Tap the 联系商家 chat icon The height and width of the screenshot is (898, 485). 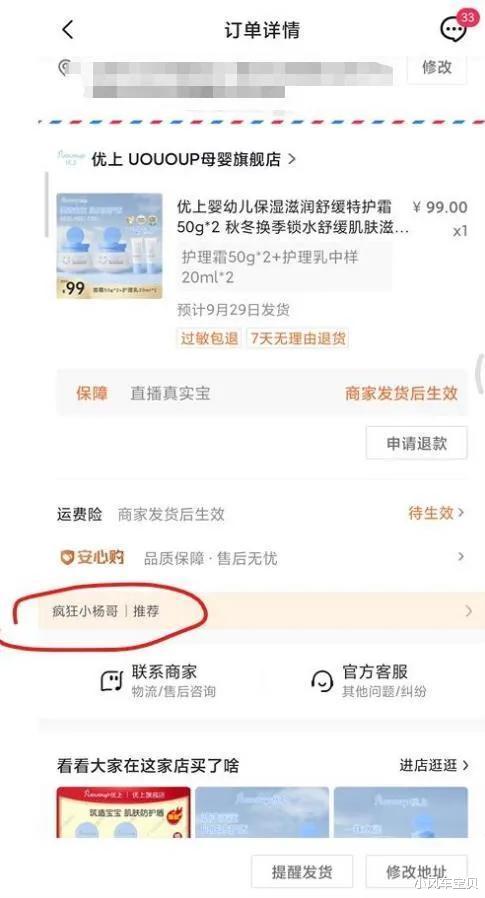click(112, 681)
